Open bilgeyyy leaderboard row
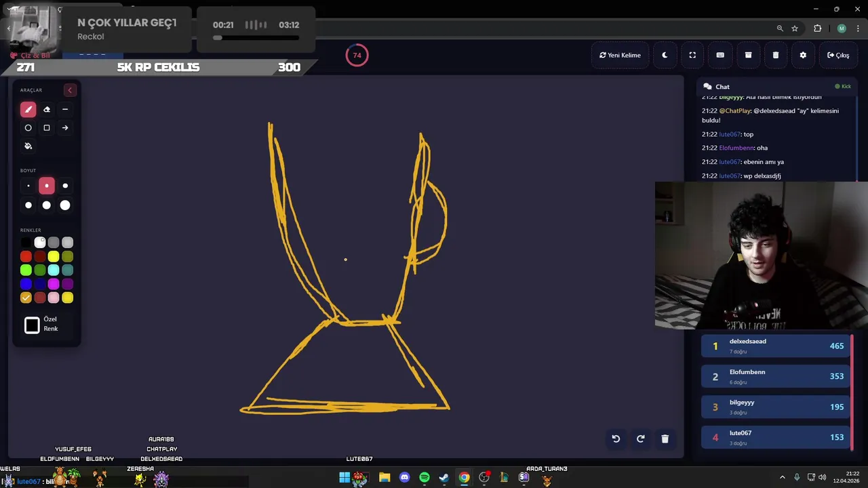868x488 pixels. 777,407
